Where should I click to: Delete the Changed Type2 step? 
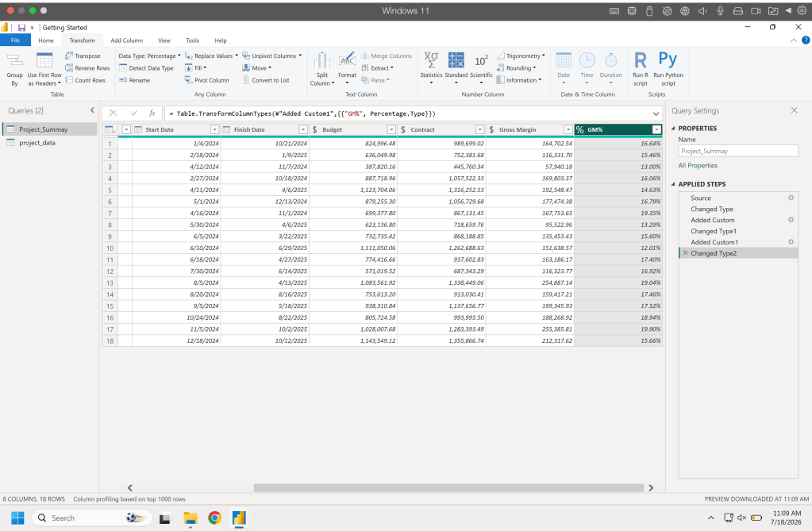[x=685, y=253]
